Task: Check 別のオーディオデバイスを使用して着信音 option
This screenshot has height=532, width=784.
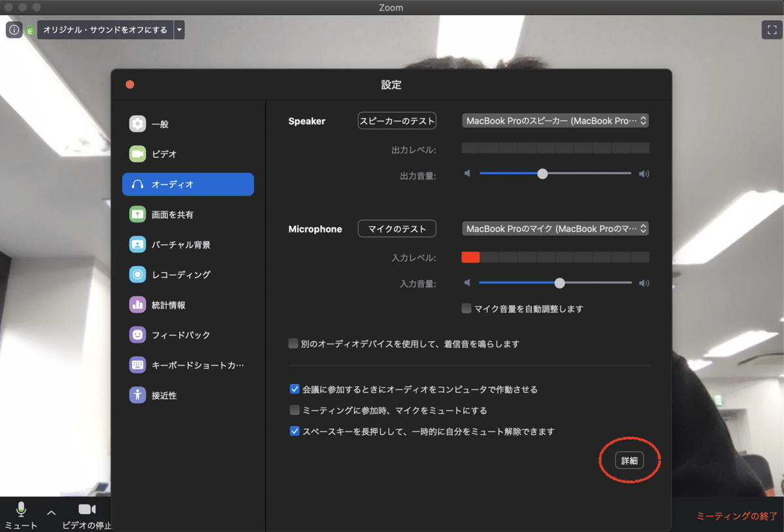Action: point(294,343)
